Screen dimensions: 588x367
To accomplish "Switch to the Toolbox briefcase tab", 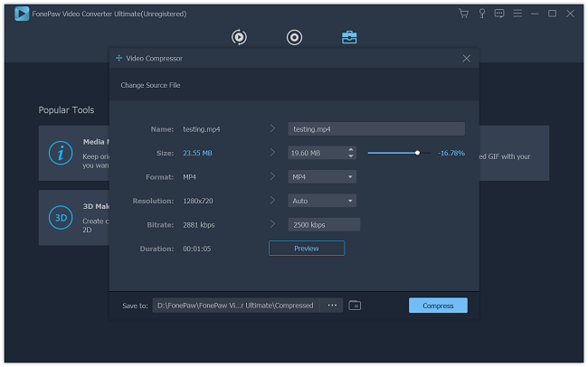I will tap(349, 37).
